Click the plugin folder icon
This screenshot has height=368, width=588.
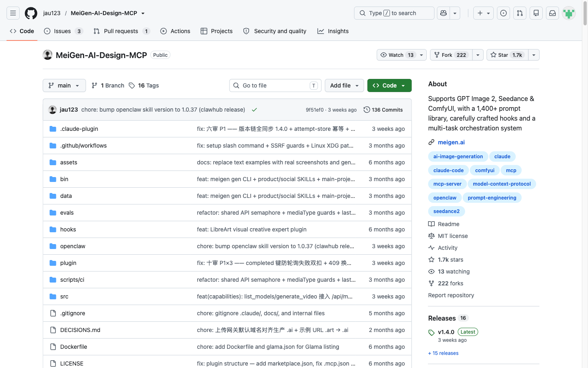(x=53, y=263)
